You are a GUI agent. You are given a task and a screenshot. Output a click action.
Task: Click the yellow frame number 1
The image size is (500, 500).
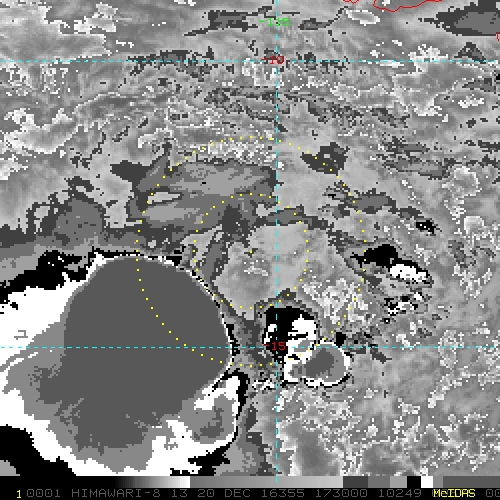pos(19,494)
